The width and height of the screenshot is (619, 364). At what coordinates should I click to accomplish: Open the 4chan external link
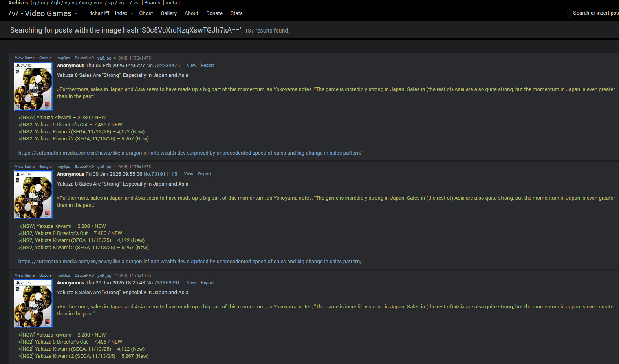pyautogui.click(x=99, y=13)
